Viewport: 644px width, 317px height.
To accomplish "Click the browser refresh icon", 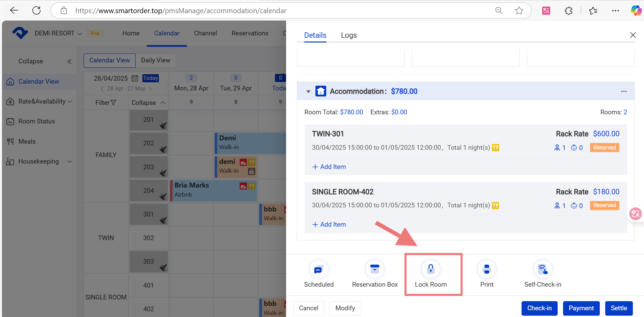I will pos(36,10).
